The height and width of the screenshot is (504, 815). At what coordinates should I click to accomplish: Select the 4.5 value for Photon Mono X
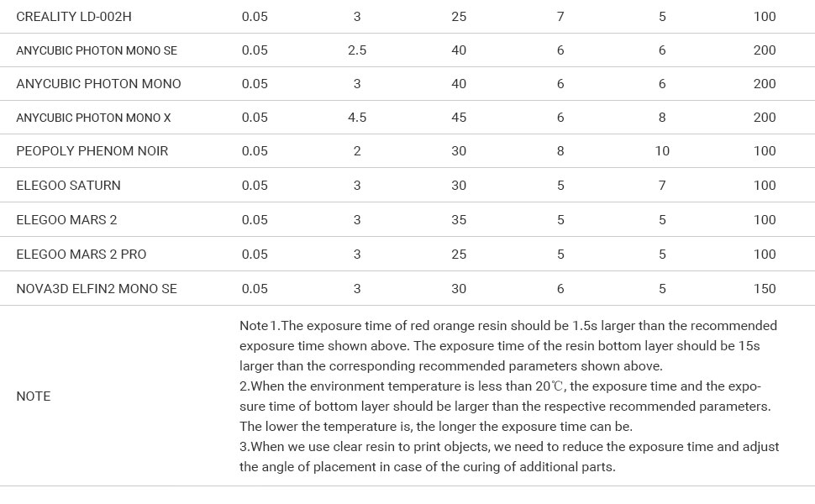coord(357,118)
